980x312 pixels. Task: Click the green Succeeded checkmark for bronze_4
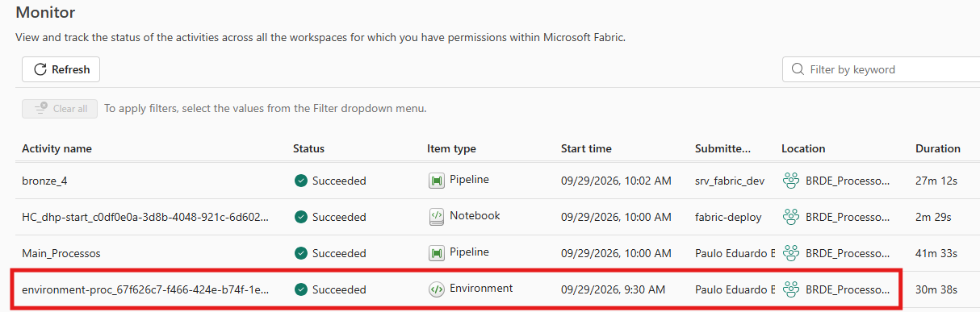(x=301, y=181)
